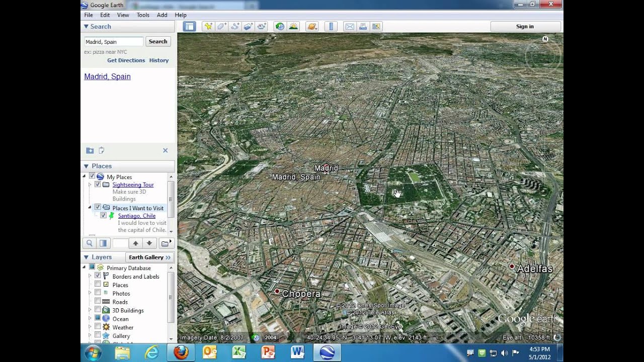Enable the 3D Buildings layer checkbox
This screenshot has width=644, height=362.
pyautogui.click(x=98, y=310)
